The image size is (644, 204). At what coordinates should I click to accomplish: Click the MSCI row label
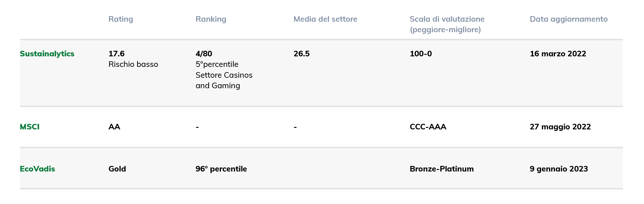click(x=30, y=127)
